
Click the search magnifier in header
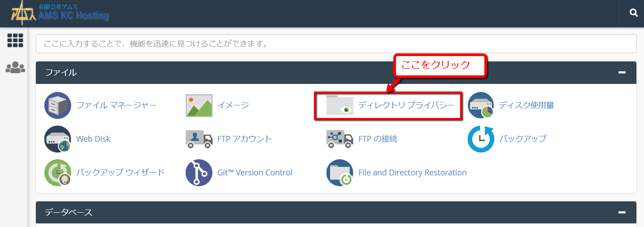[634, 13]
